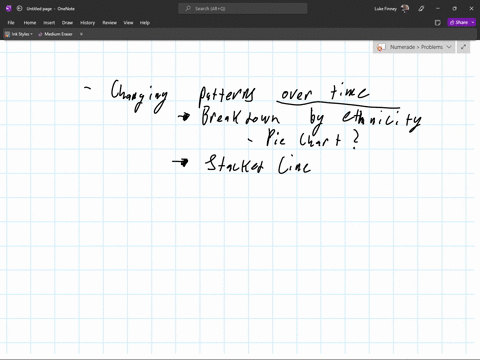Click the back navigation arrow icon
The width and height of the screenshot is (480, 360).
[19, 9]
